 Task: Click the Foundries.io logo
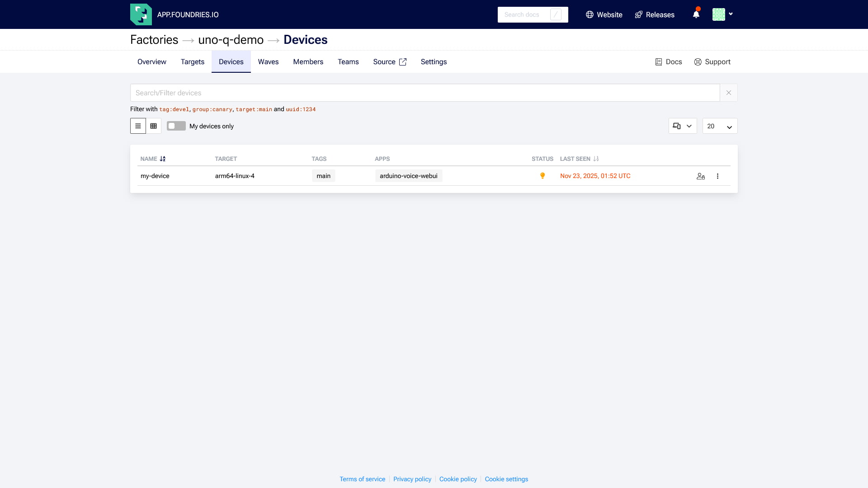141,14
